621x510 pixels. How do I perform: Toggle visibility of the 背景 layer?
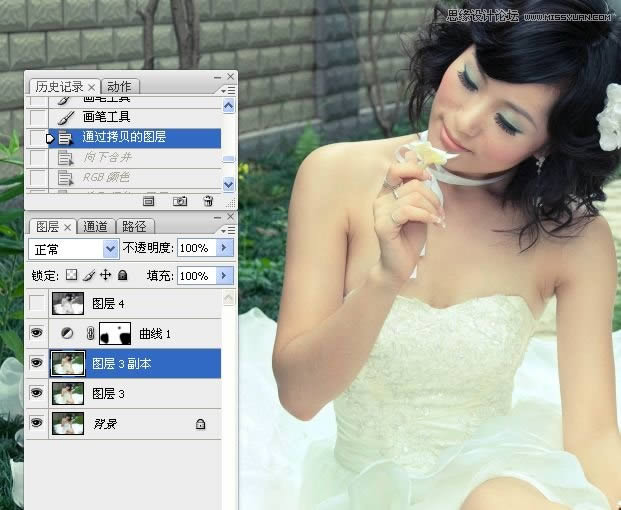pos(37,424)
